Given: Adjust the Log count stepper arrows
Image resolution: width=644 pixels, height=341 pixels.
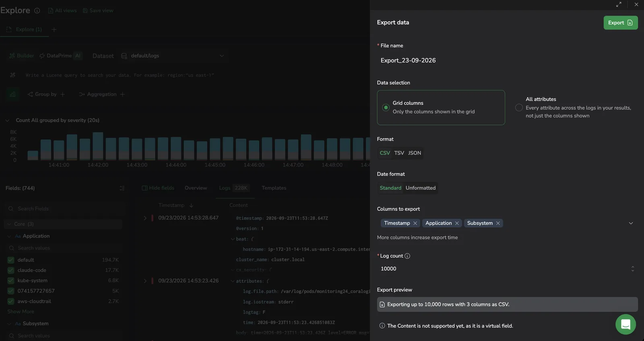Looking at the screenshot, I should (x=633, y=269).
